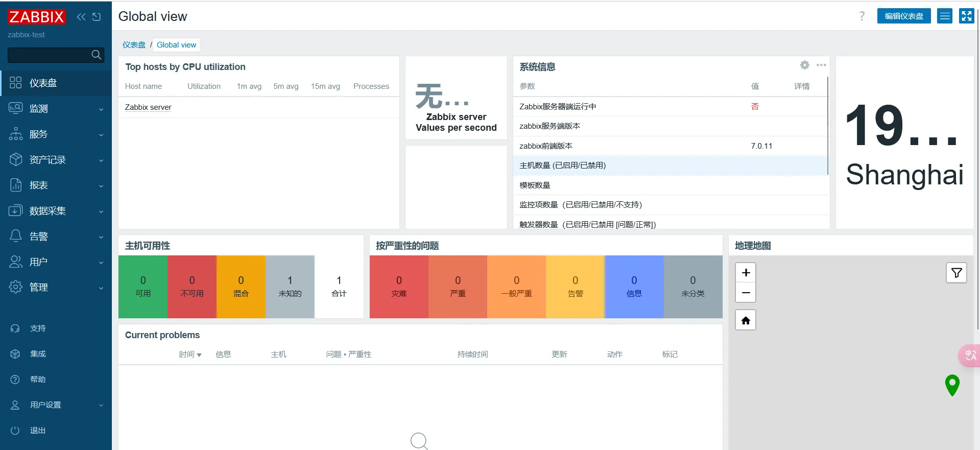The image size is (980, 450).
Task: Open the 资产记录 menu section
Action: pos(56,159)
